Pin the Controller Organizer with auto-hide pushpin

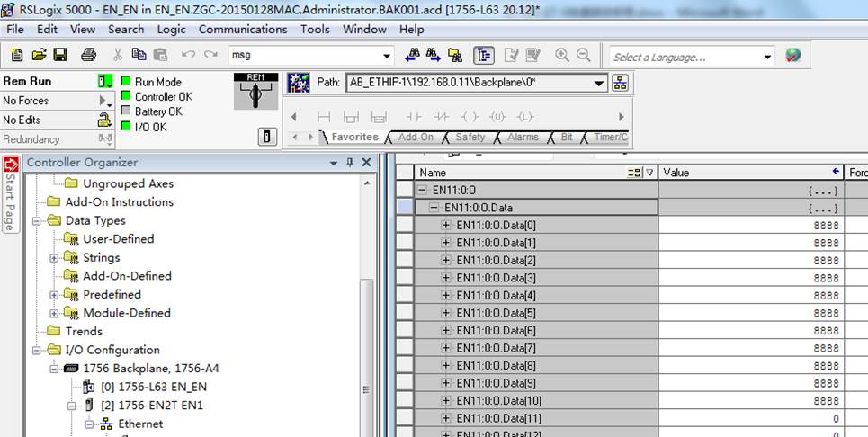coord(350,162)
